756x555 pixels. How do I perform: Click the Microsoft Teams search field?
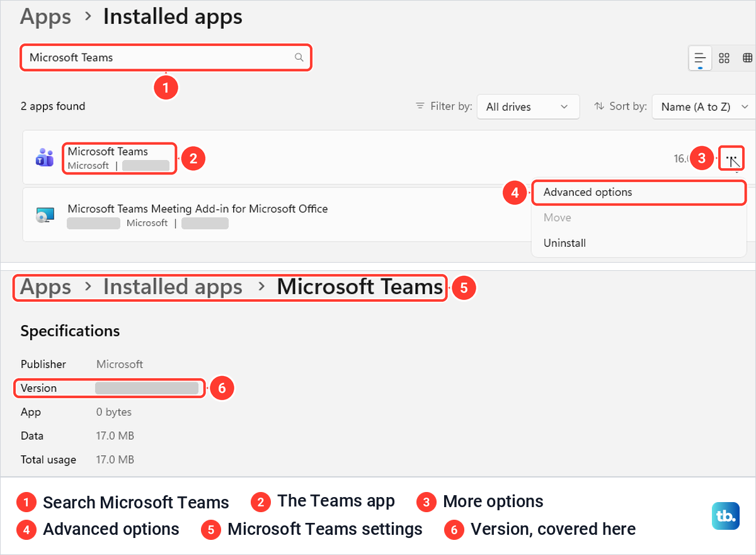click(166, 57)
